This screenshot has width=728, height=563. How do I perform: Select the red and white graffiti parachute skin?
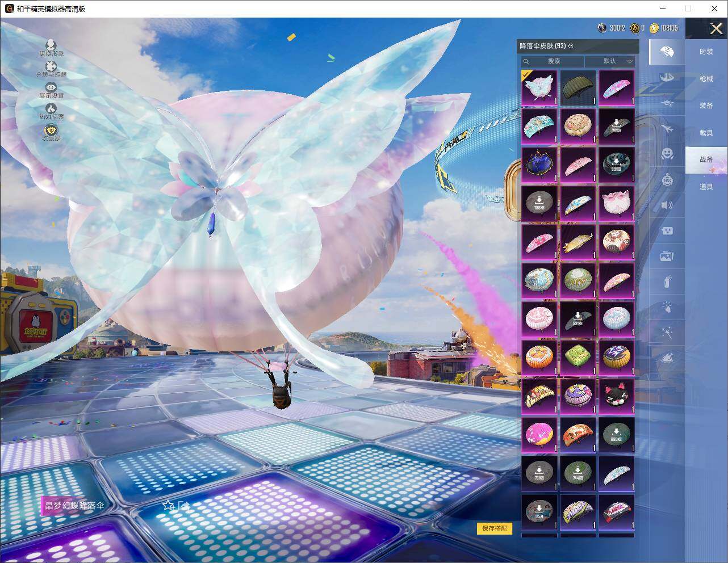(x=617, y=512)
